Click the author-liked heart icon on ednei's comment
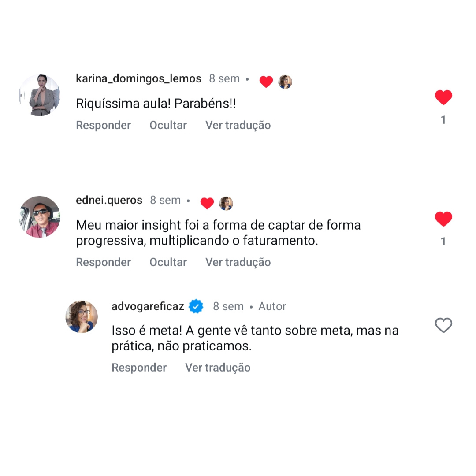 (x=207, y=203)
